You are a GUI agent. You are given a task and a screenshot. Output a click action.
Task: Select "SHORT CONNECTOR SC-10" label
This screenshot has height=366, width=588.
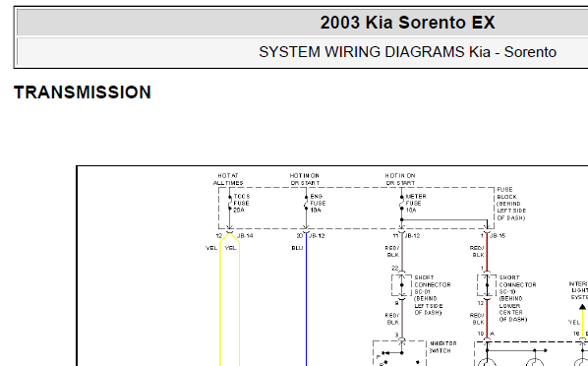(517, 284)
